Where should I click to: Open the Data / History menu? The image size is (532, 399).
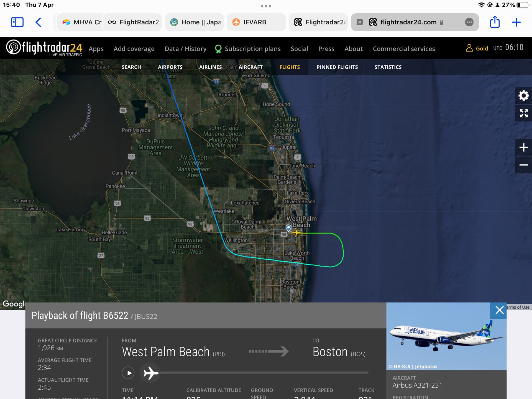(185, 49)
